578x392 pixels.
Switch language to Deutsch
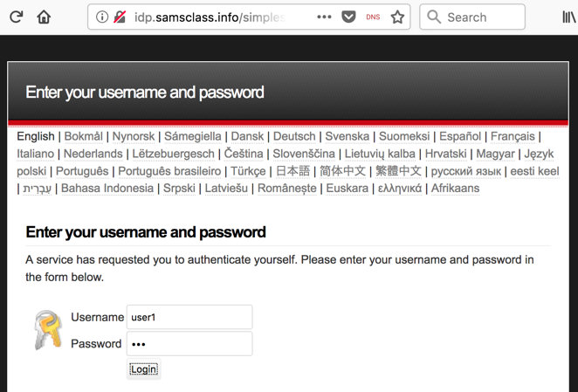tap(294, 136)
